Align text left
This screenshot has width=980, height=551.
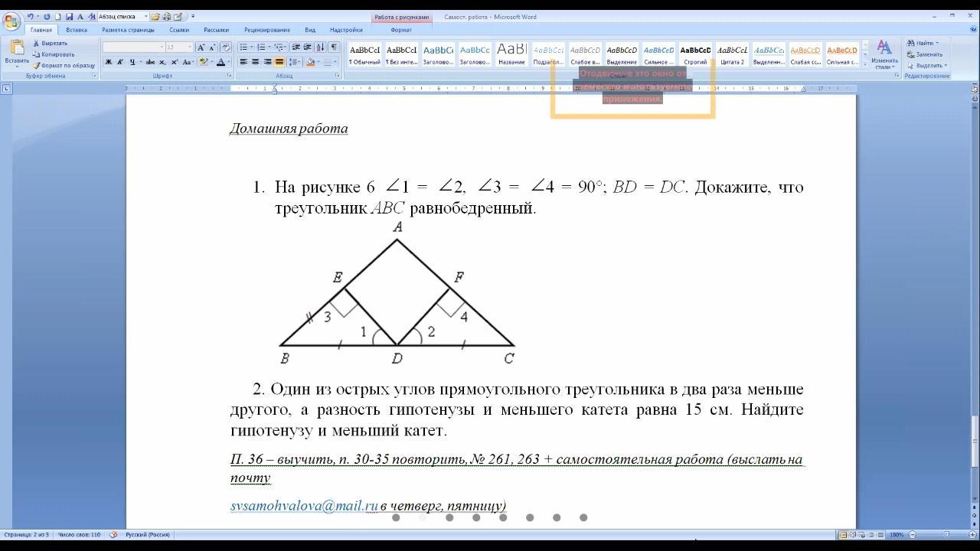point(243,62)
